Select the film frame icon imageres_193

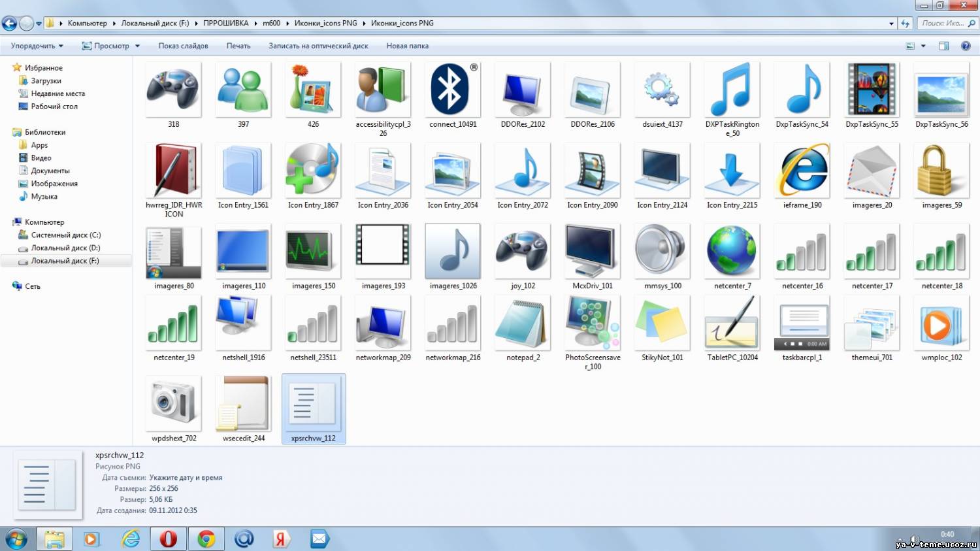point(383,252)
